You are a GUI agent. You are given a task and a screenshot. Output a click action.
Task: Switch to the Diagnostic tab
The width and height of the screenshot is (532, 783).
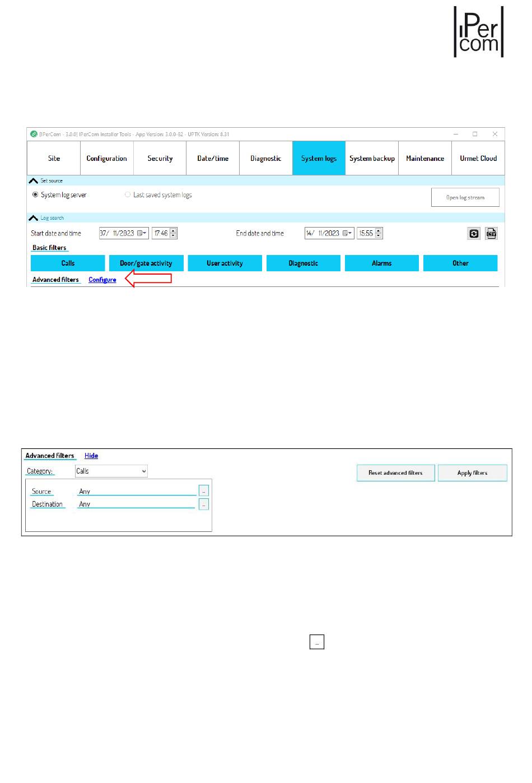tap(265, 159)
